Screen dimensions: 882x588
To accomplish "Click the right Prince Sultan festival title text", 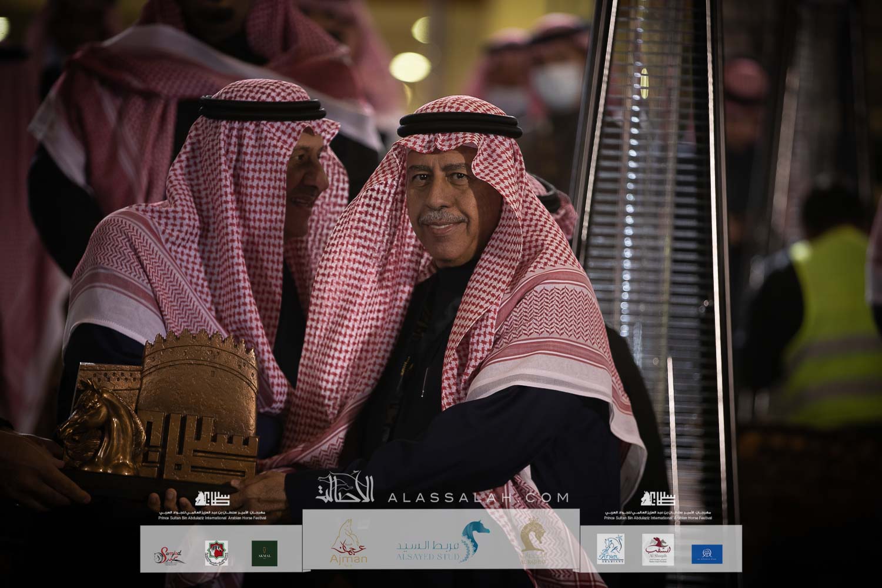I will [x=659, y=516].
